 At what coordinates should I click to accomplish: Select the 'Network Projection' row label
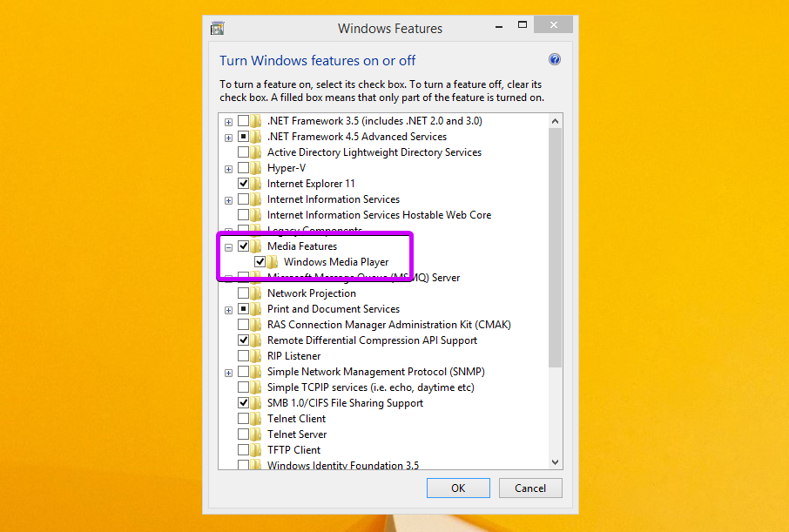(x=312, y=293)
